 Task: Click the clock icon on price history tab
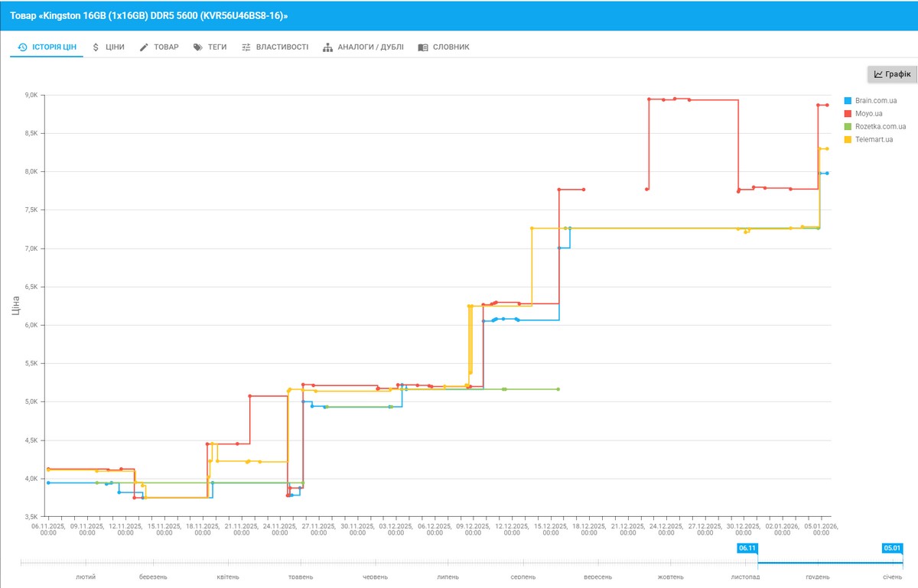pos(22,47)
